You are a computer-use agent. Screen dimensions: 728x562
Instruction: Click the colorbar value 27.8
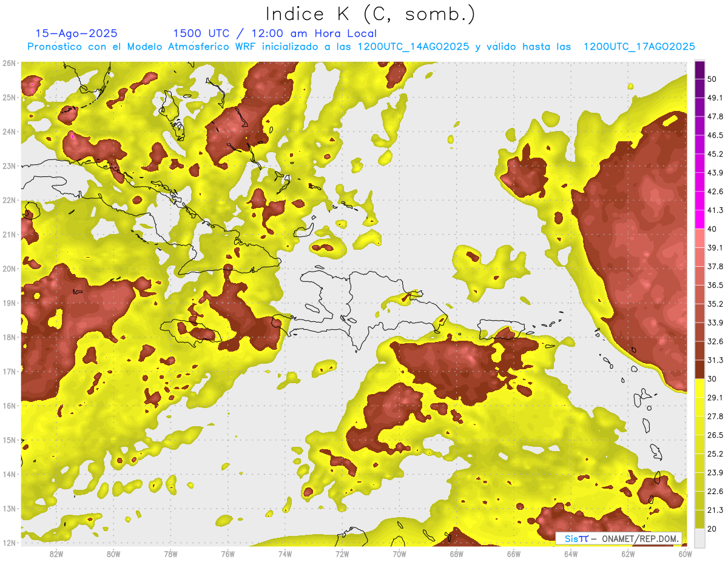715,416
